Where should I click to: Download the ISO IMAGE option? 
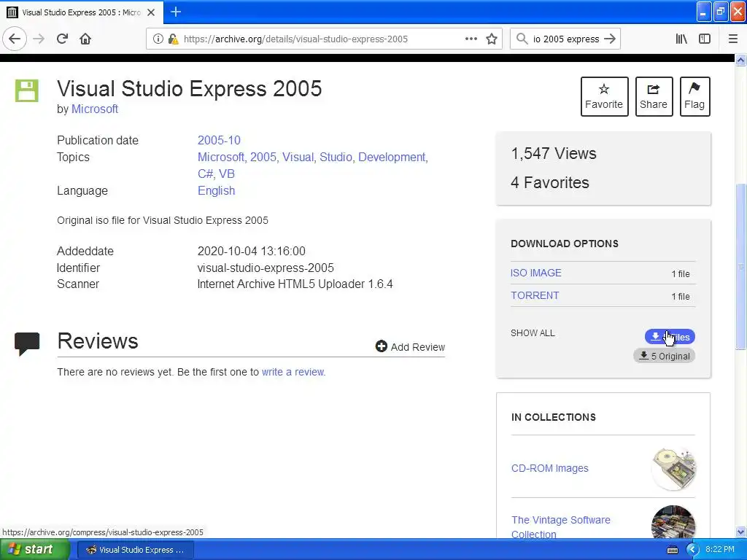(x=536, y=273)
